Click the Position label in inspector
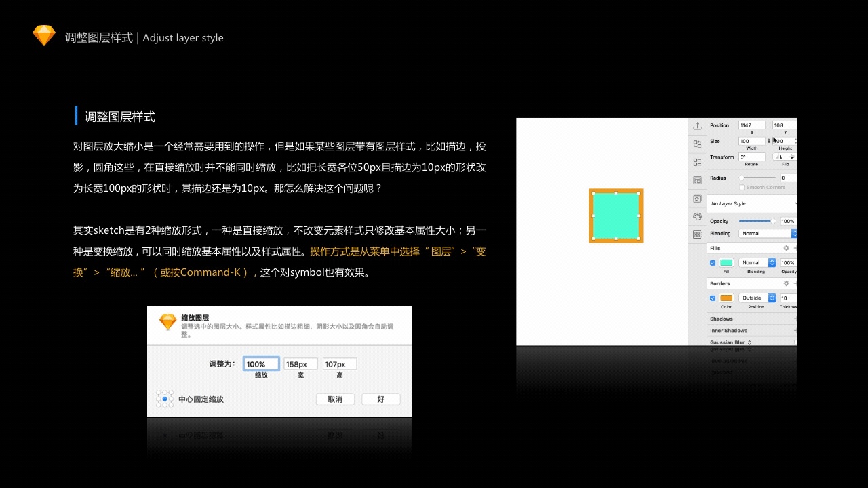This screenshot has height=488, width=868. click(719, 125)
